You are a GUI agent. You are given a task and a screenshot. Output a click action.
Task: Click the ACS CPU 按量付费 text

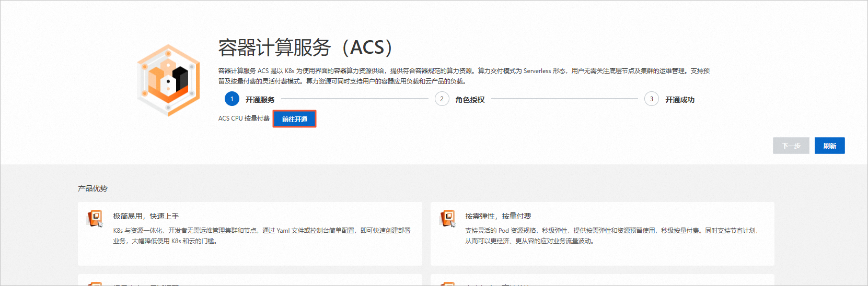244,118
